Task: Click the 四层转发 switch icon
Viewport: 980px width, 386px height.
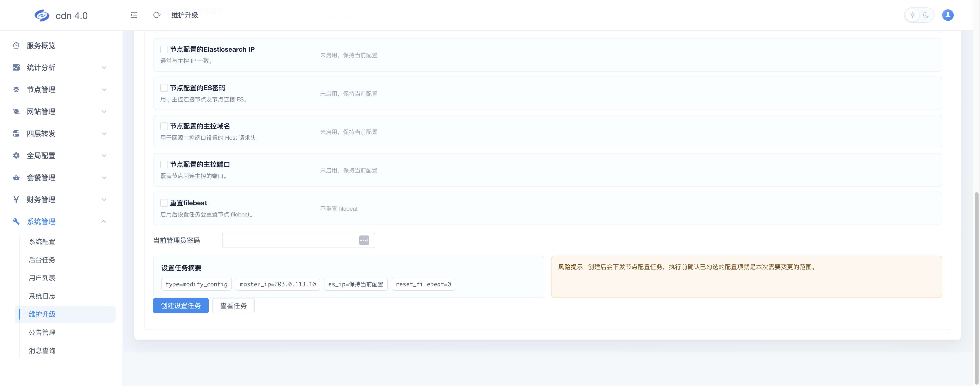Action: tap(16, 133)
